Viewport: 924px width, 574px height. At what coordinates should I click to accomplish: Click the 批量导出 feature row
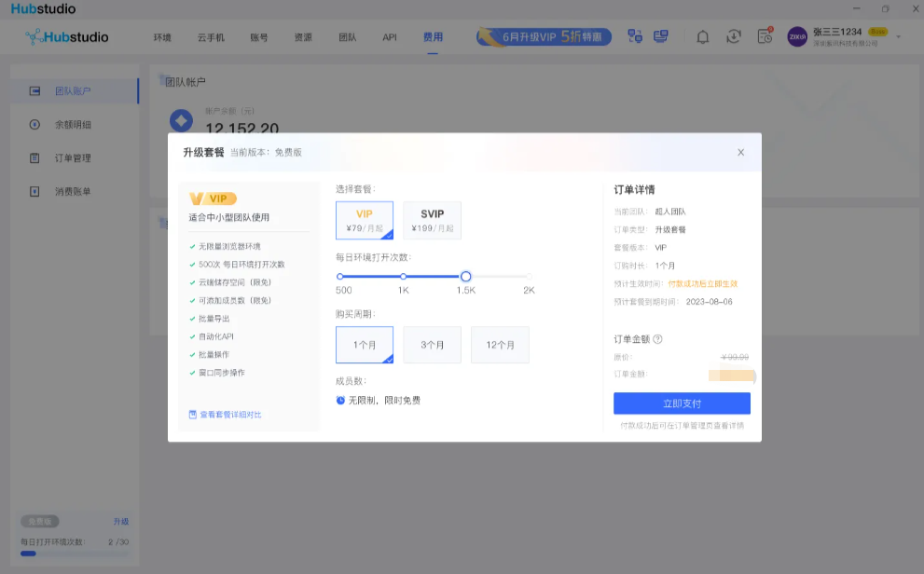tap(210, 319)
